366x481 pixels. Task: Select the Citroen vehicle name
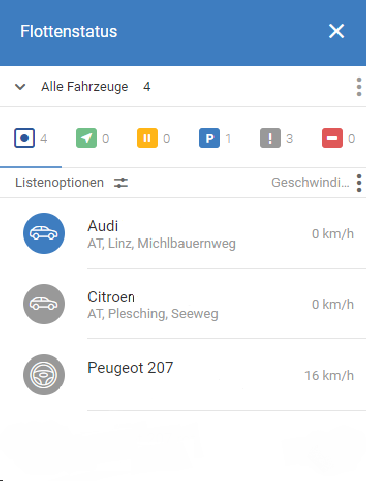[x=111, y=297]
